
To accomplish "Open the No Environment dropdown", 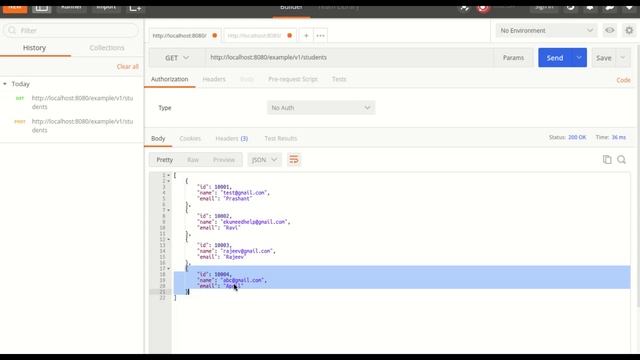I will [547, 31].
